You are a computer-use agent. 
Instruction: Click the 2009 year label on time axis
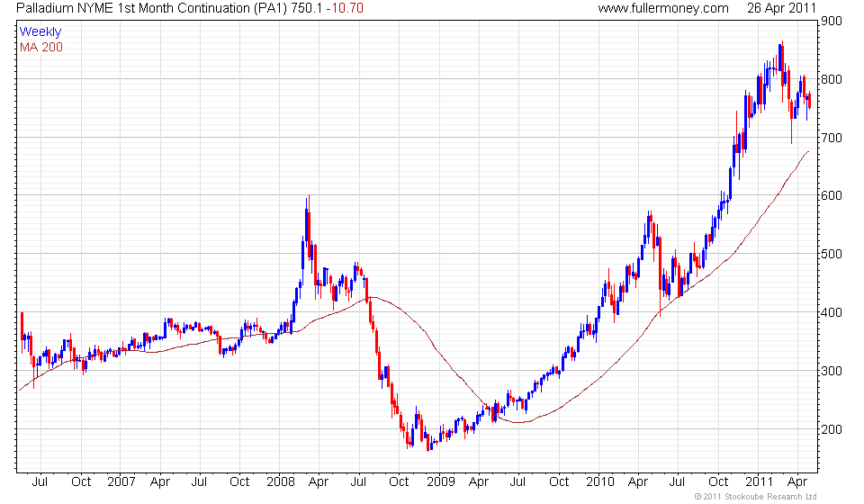[x=440, y=481]
